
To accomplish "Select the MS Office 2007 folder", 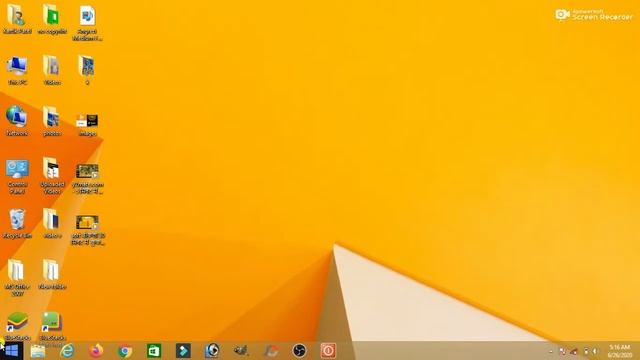I will (17, 278).
